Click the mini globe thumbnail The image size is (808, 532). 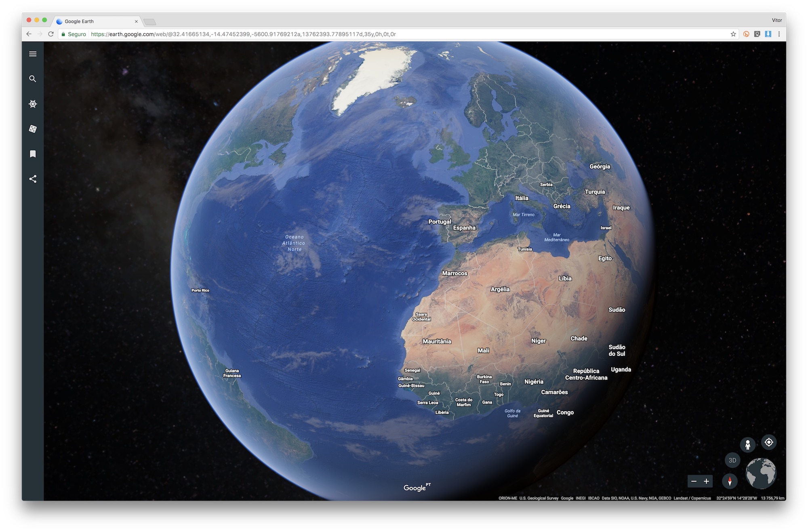(x=761, y=473)
